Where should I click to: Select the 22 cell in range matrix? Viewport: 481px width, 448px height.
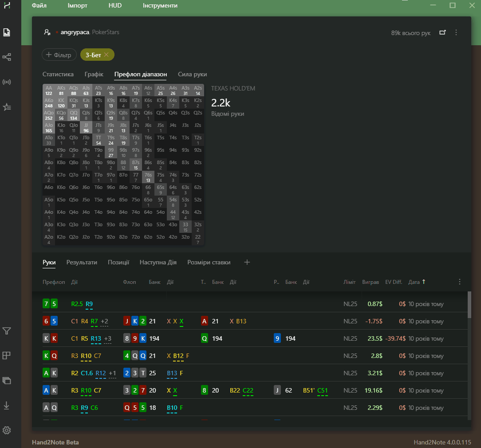[x=198, y=240]
